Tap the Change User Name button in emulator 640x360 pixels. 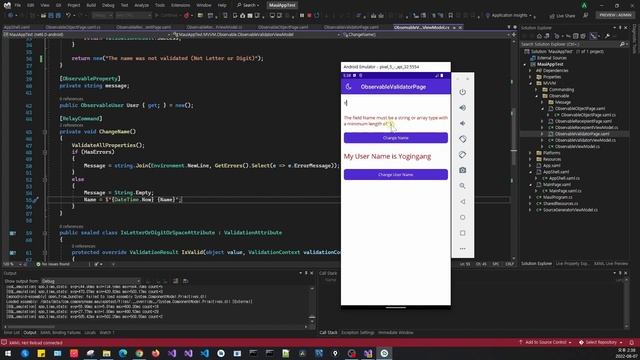(396, 175)
